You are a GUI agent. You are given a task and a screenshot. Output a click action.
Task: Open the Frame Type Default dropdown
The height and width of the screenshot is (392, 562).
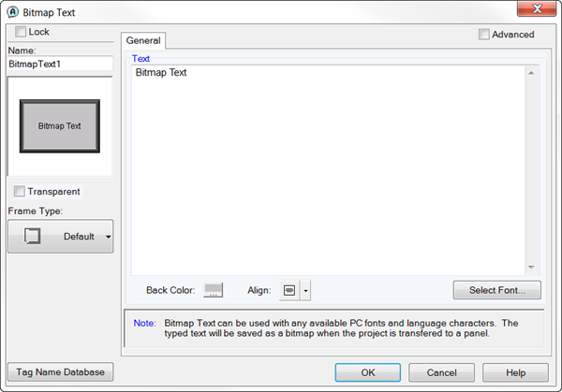click(61, 237)
